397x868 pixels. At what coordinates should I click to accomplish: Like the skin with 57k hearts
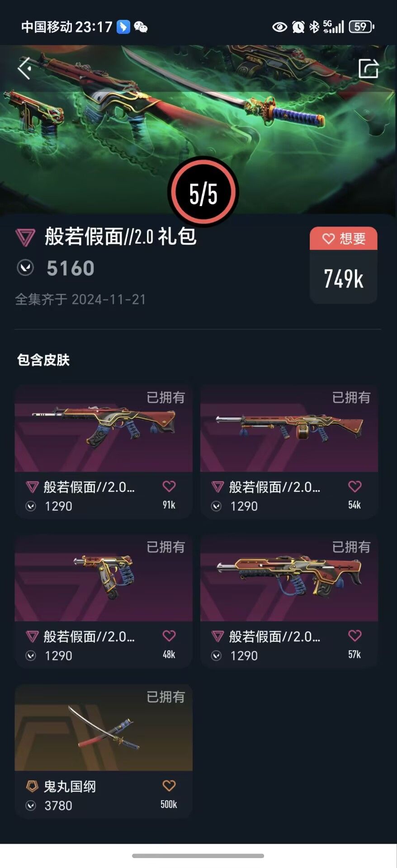click(x=355, y=636)
